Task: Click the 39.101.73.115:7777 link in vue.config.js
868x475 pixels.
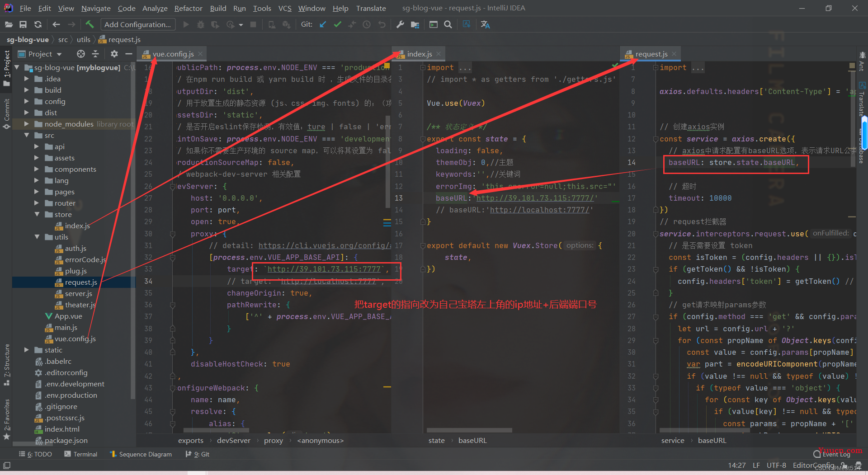Action: (324, 269)
